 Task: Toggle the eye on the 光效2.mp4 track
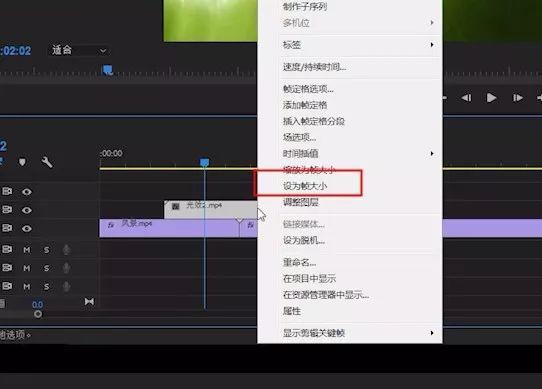point(27,210)
